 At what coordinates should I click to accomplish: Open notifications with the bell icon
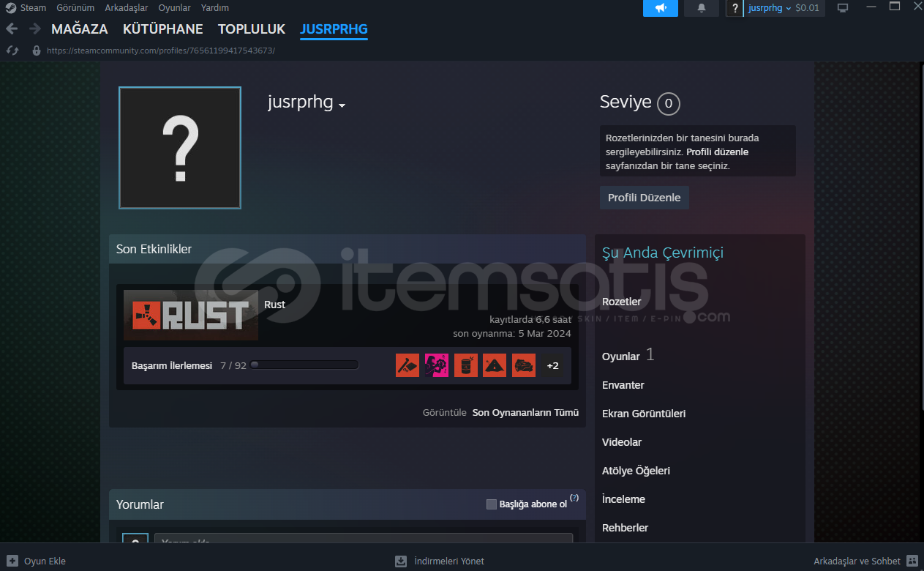click(x=702, y=8)
